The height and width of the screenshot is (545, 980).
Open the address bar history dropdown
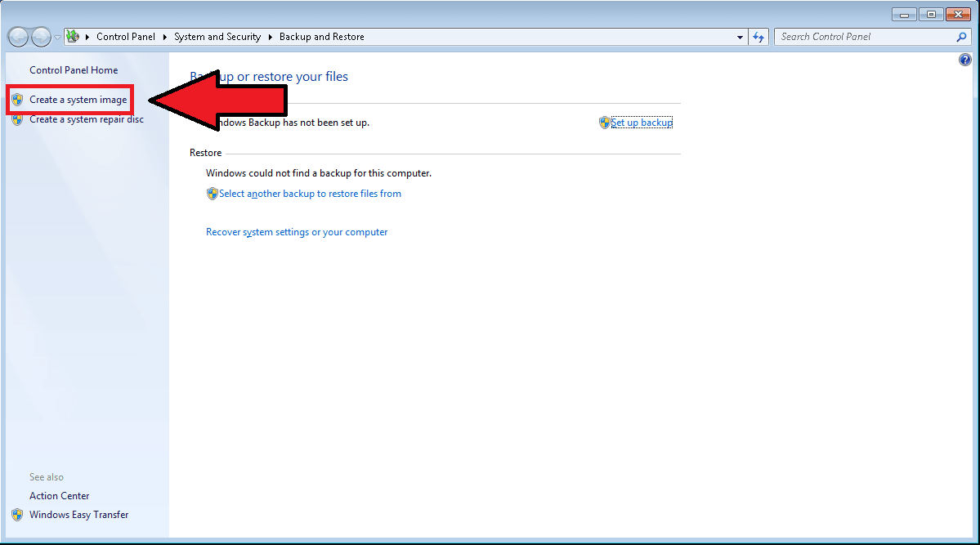[740, 38]
